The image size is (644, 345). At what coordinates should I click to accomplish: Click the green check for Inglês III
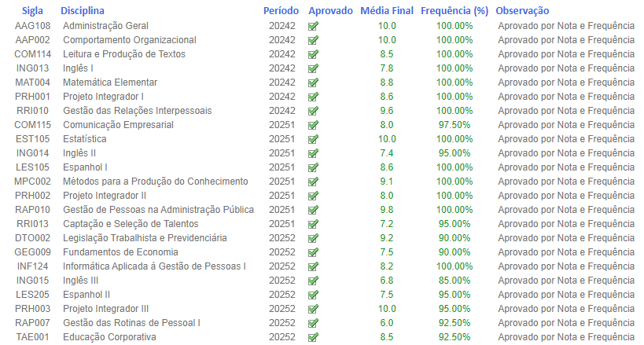click(x=314, y=281)
